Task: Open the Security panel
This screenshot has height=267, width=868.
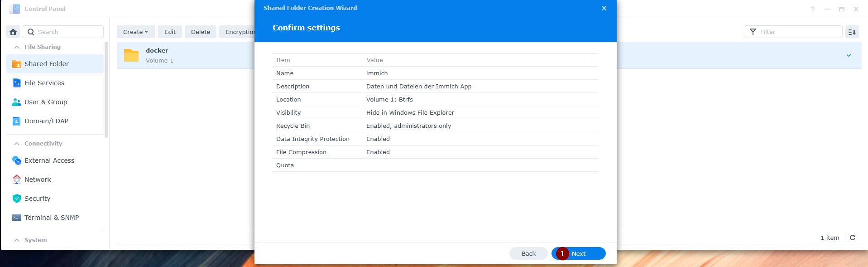Action: click(37, 199)
